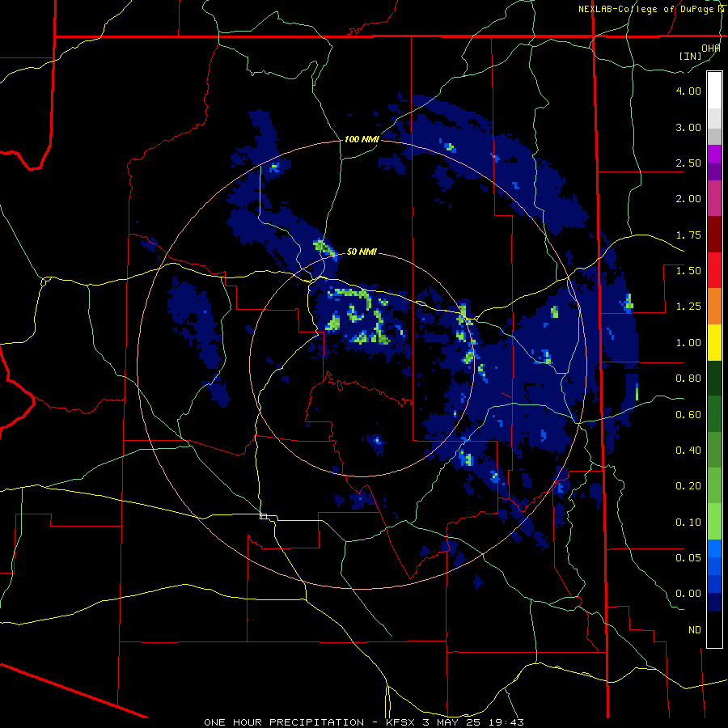Pick the darkest green swatch below yellow
728x728 pixels.
pyautogui.click(x=714, y=378)
